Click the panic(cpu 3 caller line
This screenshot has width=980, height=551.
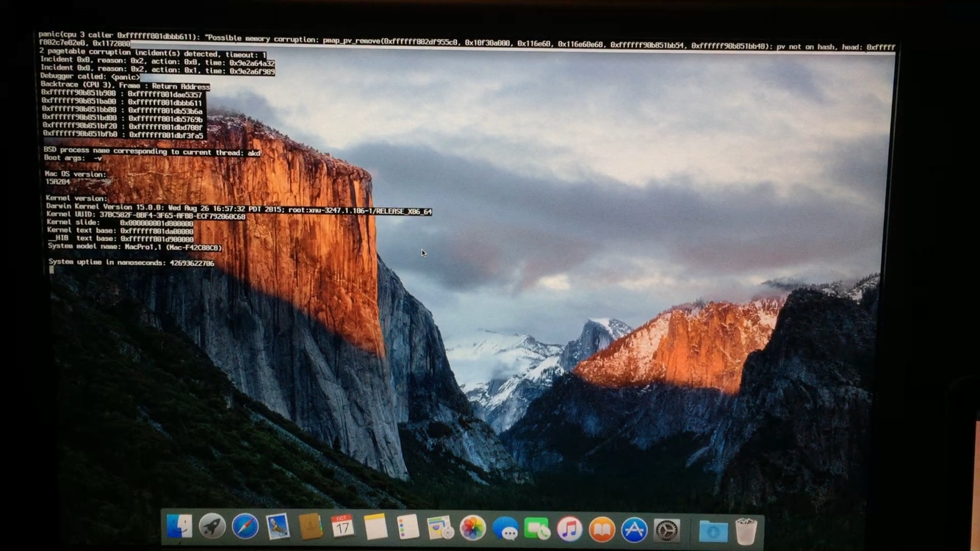[466, 40]
